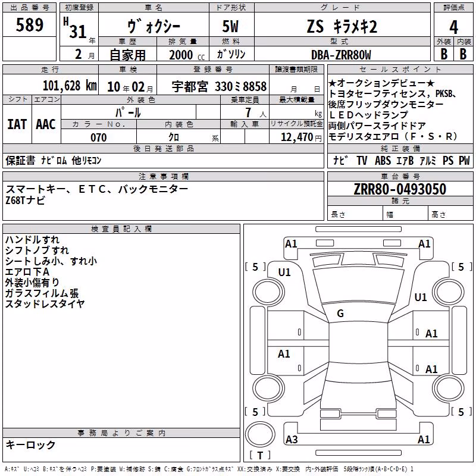Click the recycle deposit 12,470円

301,137
